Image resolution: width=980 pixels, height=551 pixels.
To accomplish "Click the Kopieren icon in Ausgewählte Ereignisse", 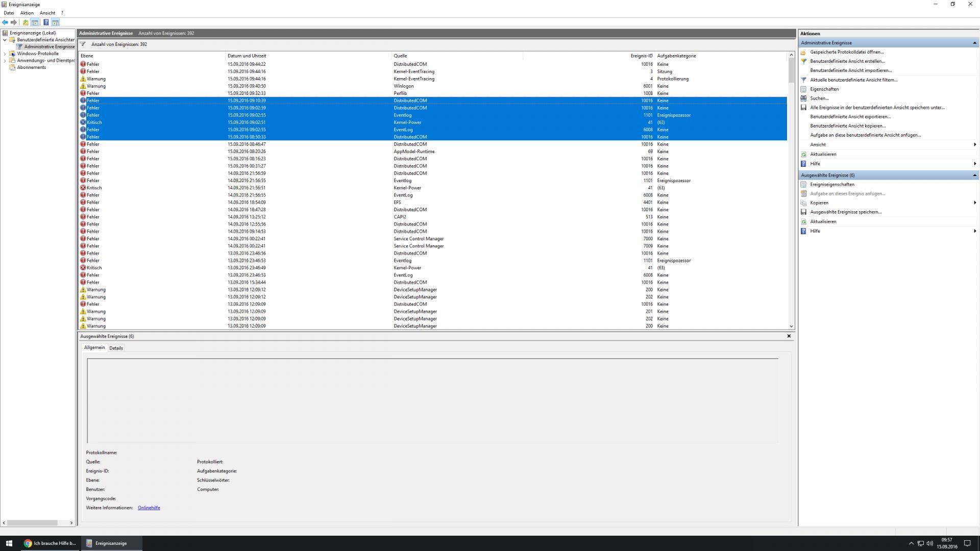I will pos(803,203).
